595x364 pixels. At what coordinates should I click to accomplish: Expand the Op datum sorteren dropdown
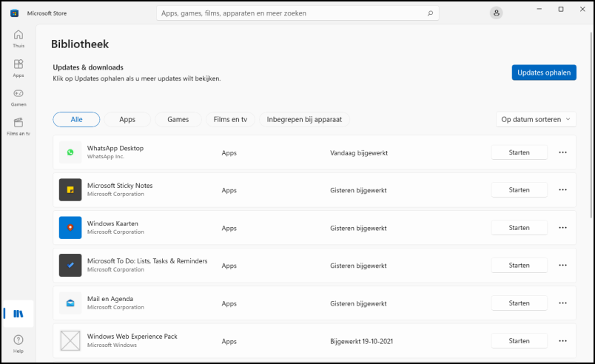[x=536, y=119]
